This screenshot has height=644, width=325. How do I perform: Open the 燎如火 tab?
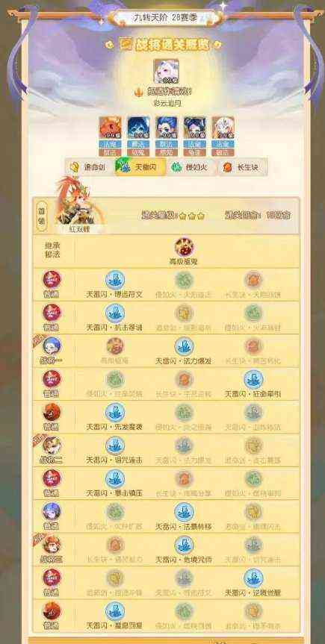pyautogui.click(x=191, y=167)
